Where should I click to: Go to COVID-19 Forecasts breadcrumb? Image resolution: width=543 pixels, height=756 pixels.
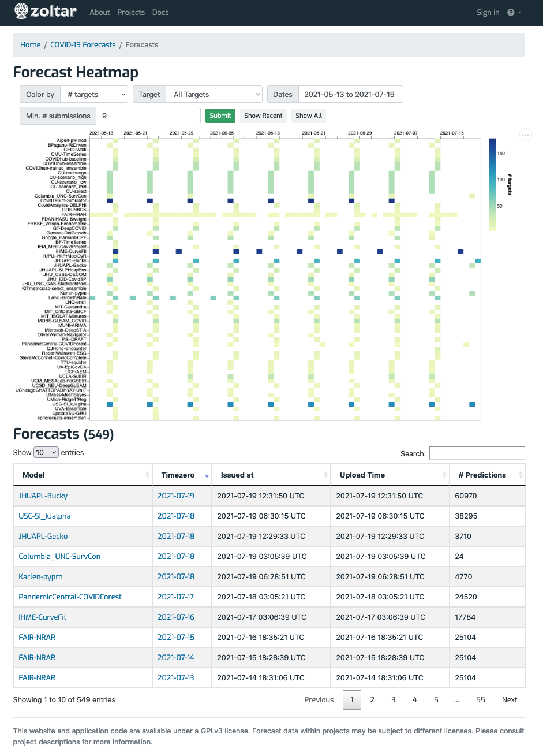[x=83, y=44]
